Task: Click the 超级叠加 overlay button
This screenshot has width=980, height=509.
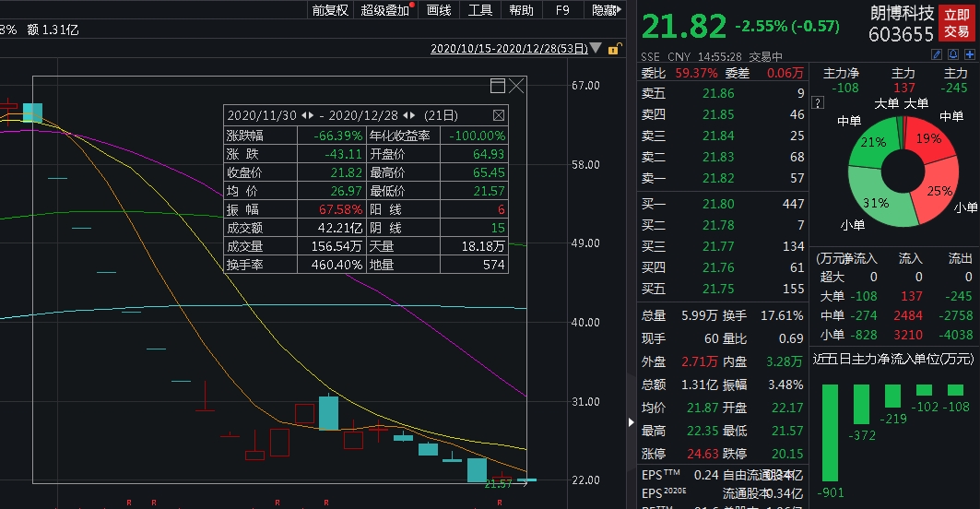Action: pos(386,10)
